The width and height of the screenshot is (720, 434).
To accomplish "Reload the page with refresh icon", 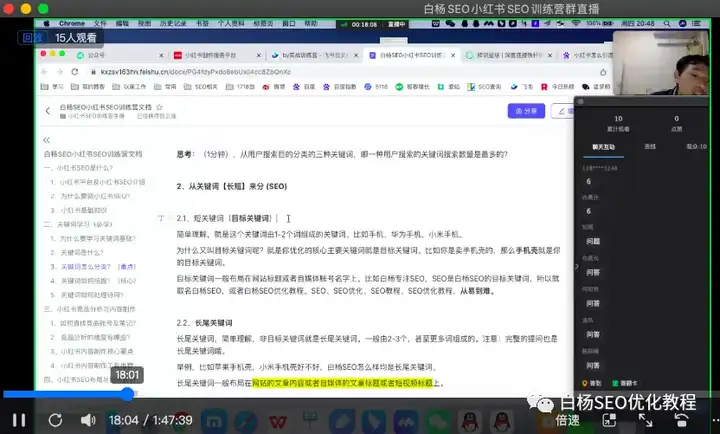I will pos(75,72).
